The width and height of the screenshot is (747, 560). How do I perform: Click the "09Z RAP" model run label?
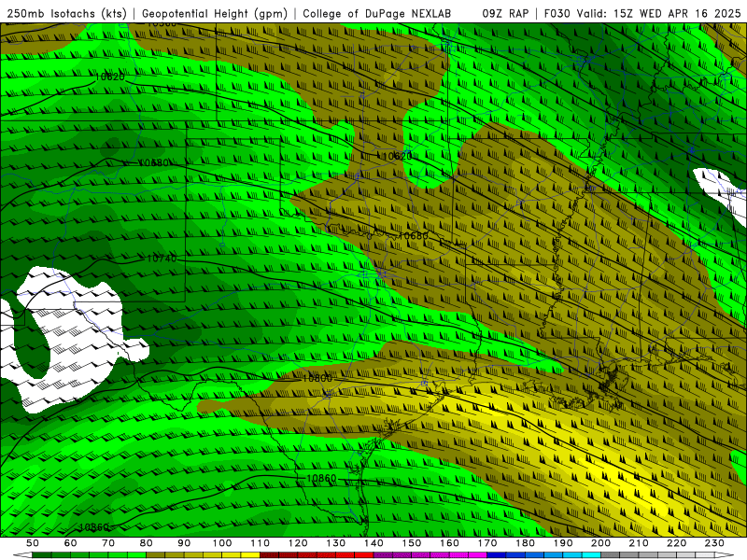tap(505, 13)
